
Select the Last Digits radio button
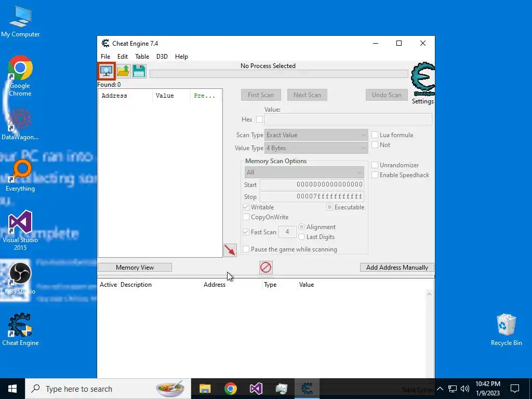(301, 236)
